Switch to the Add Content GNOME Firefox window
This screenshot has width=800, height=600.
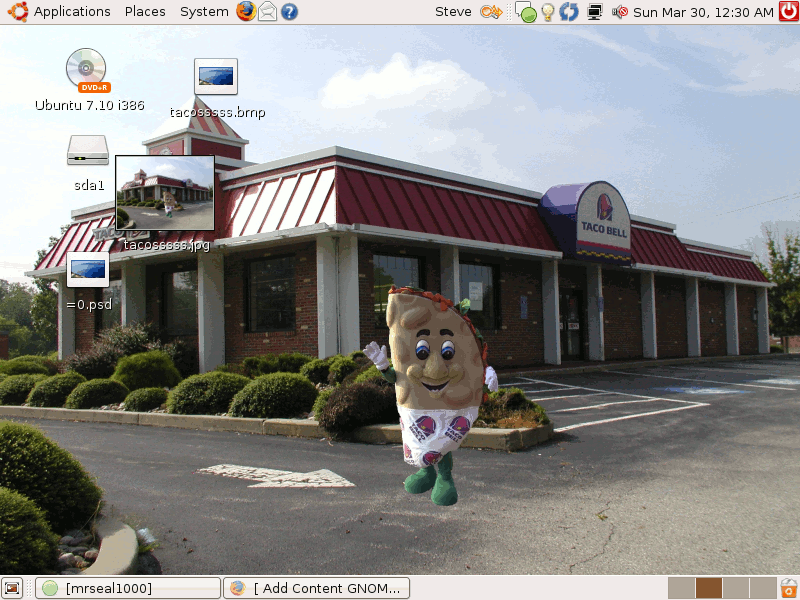pos(316,588)
